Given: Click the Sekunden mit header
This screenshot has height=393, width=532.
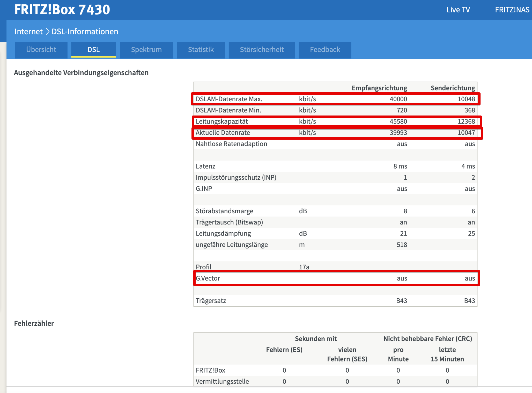Looking at the screenshot, I should coord(316,339).
